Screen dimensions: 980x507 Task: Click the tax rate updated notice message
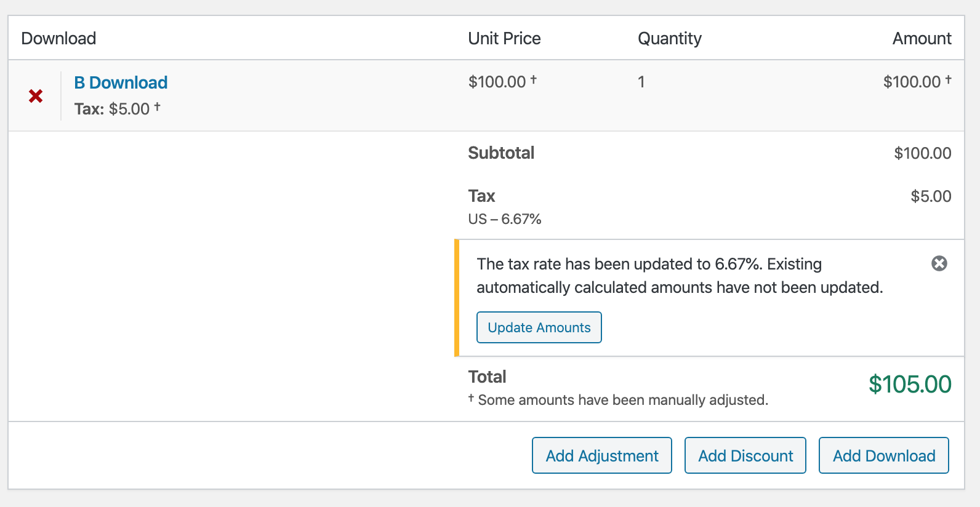[680, 276]
